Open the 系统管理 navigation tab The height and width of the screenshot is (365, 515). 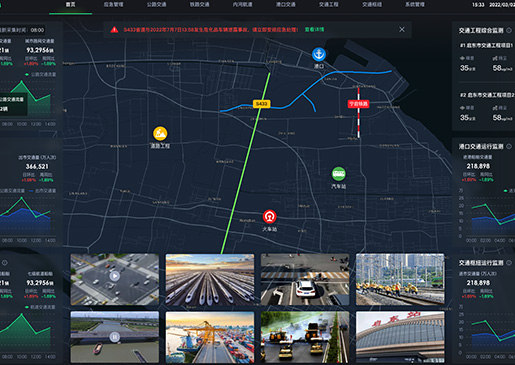click(415, 4)
